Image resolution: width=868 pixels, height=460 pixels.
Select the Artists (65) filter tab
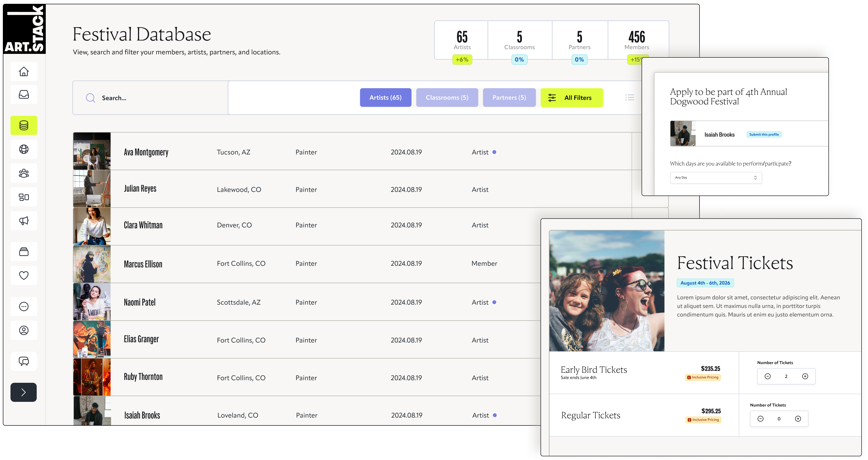coord(385,97)
